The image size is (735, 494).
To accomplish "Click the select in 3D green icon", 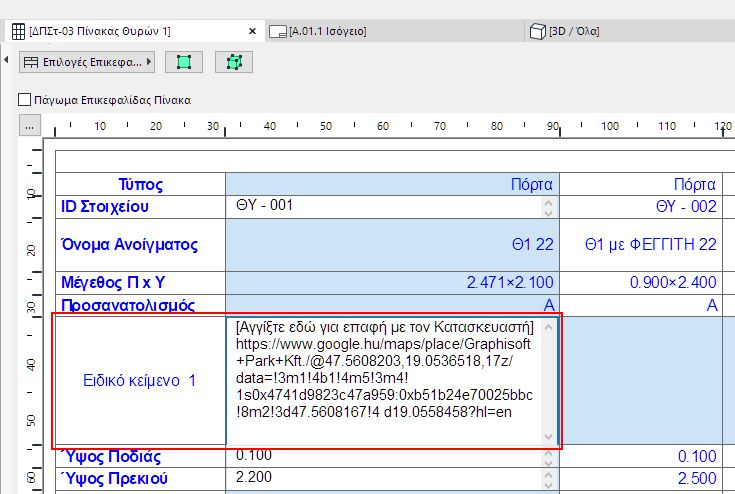I will tap(234, 62).
